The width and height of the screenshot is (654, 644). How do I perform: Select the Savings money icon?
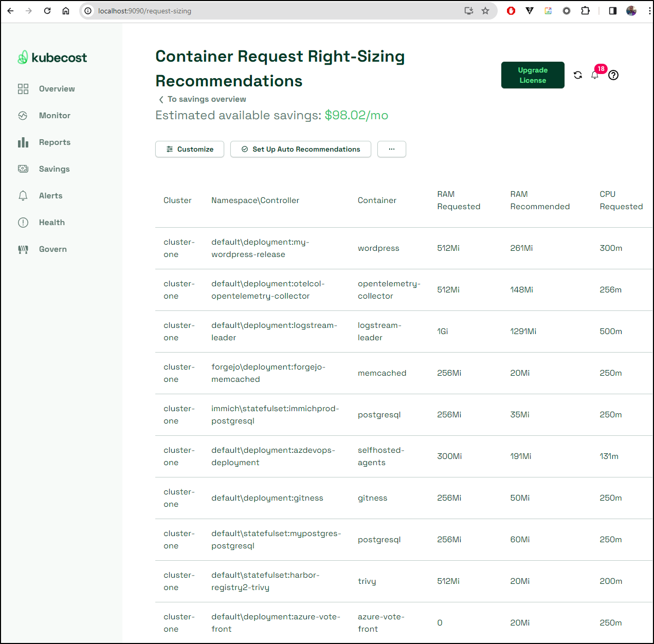click(x=23, y=169)
